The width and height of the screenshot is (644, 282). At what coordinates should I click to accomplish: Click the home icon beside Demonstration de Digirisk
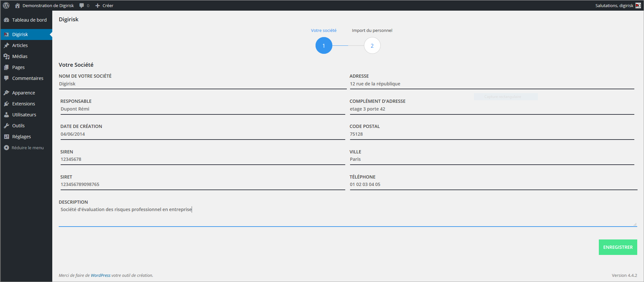point(17,5)
